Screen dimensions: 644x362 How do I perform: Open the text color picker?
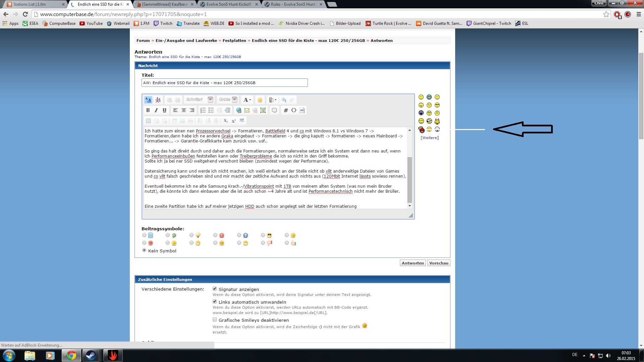click(247, 100)
